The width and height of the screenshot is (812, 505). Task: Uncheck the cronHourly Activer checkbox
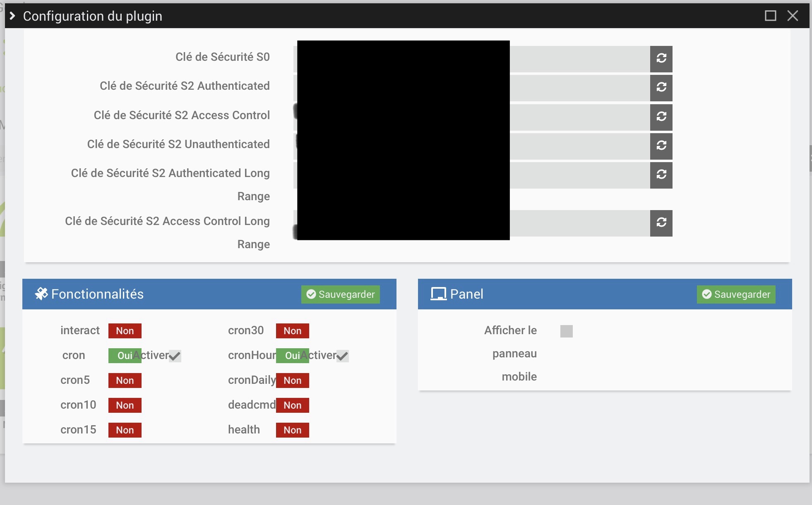[342, 356]
